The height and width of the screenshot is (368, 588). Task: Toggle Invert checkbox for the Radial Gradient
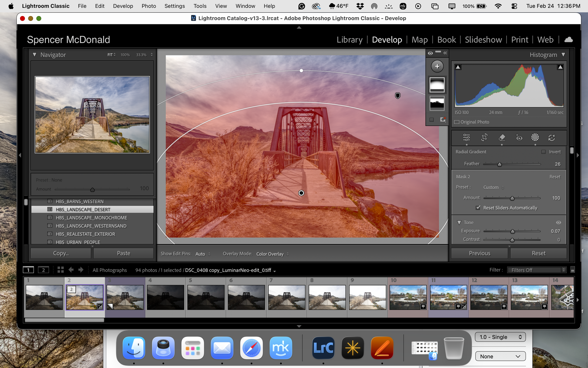(x=544, y=152)
